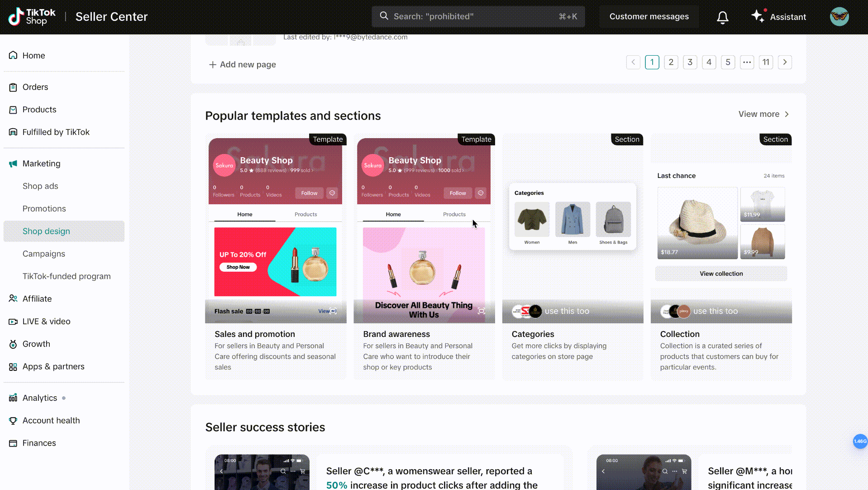Click the butterfly profile avatar
This screenshot has height=490, width=868.
coord(839,17)
